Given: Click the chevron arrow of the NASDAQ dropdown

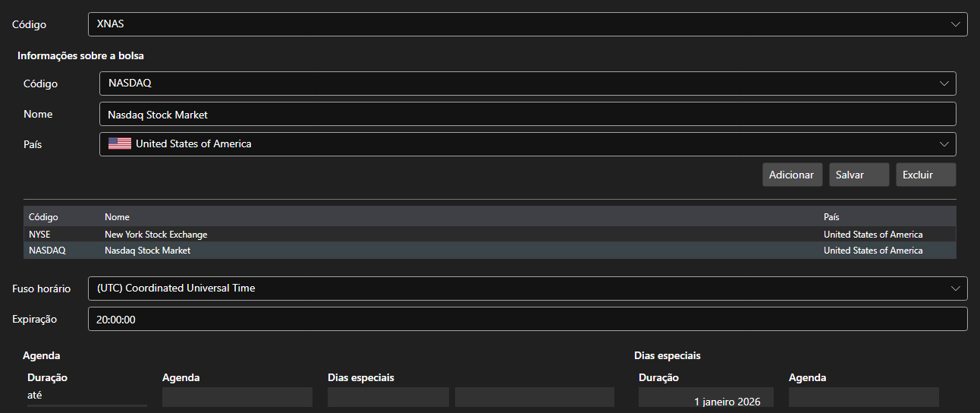Looking at the screenshot, I should click(x=944, y=84).
